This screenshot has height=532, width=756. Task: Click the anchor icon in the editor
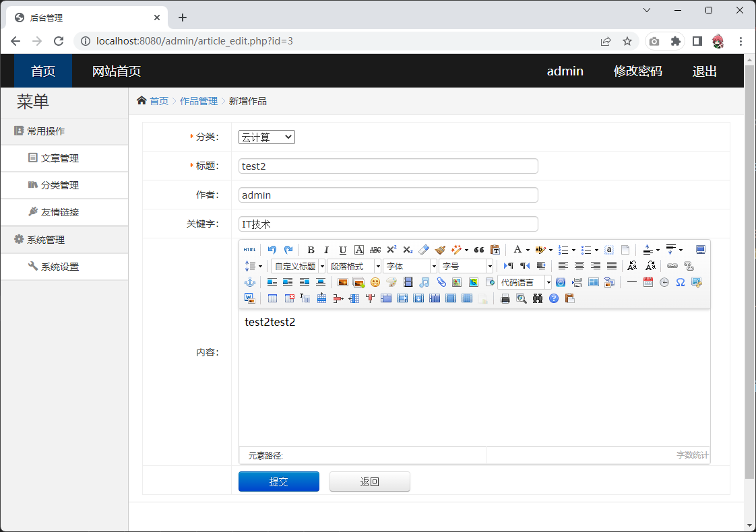(x=249, y=282)
